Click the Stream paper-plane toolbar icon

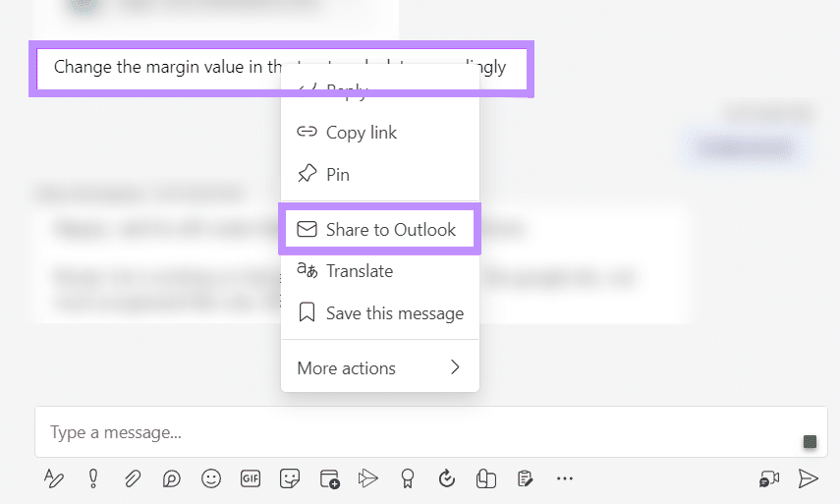368,478
